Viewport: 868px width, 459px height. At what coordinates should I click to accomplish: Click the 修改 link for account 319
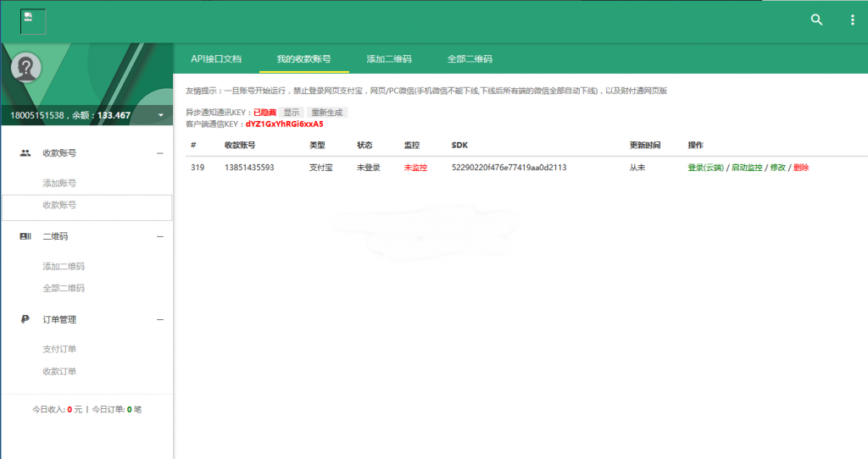[778, 168]
